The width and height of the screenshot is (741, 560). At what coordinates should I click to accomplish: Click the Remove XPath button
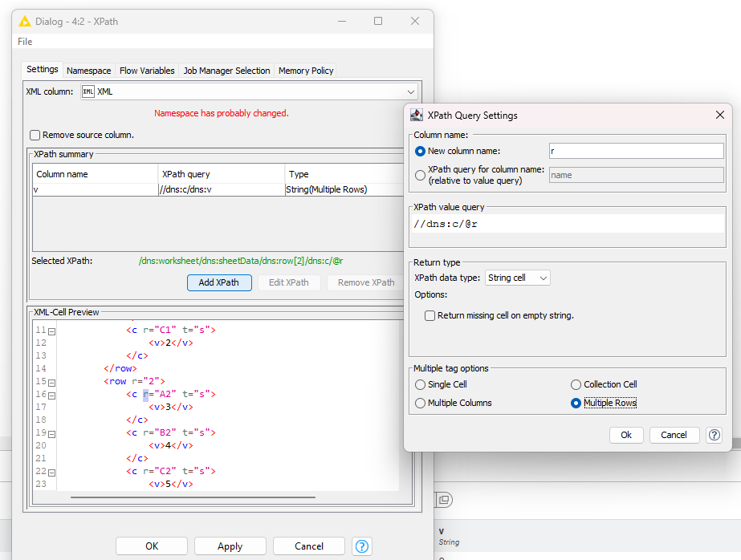tap(366, 282)
